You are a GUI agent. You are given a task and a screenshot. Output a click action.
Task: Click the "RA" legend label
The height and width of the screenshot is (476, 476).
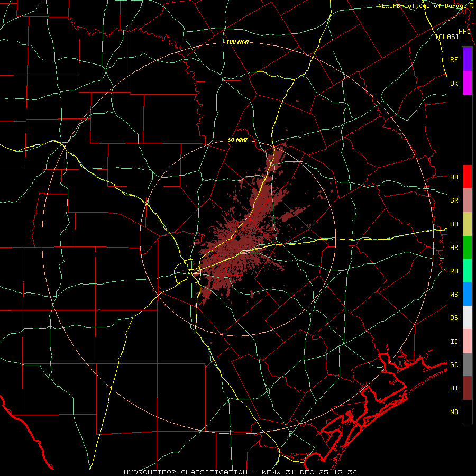click(454, 271)
